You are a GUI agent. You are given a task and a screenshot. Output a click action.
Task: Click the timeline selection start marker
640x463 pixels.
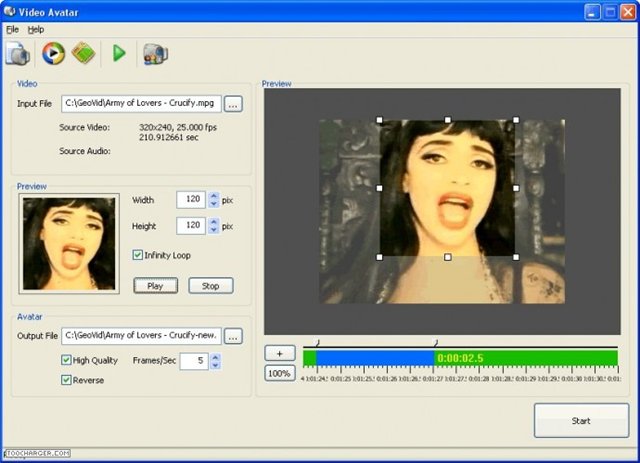click(x=318, y=343)
